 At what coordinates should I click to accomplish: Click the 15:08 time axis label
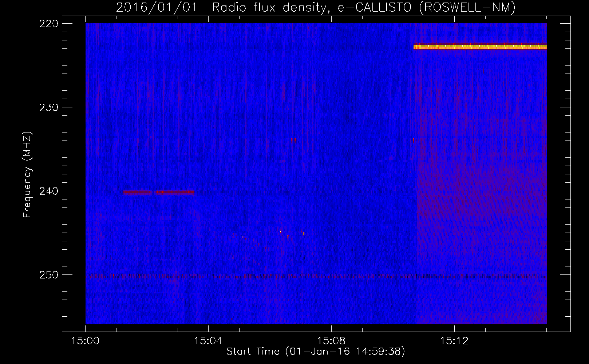pyautogui.click(x=331, y=341)
